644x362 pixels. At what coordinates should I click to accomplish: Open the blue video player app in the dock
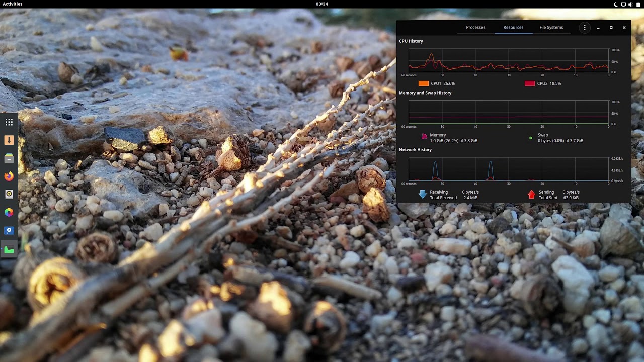click(9, 230)
